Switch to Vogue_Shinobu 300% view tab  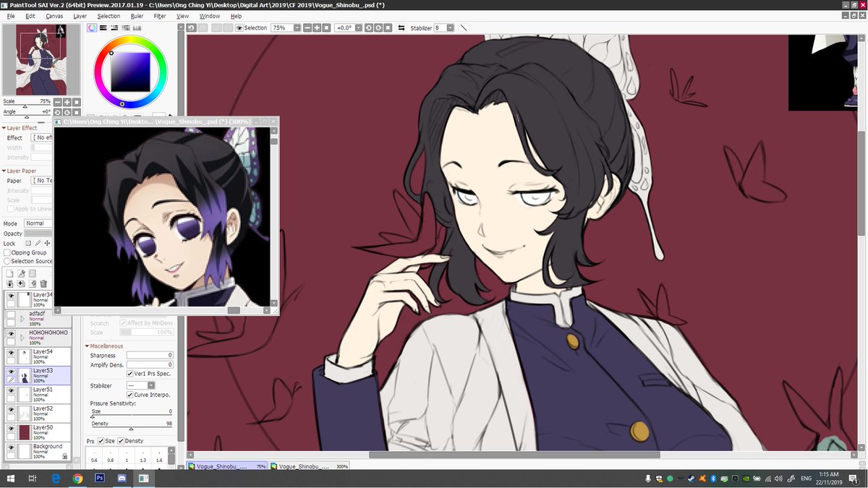tap(310, 467)
